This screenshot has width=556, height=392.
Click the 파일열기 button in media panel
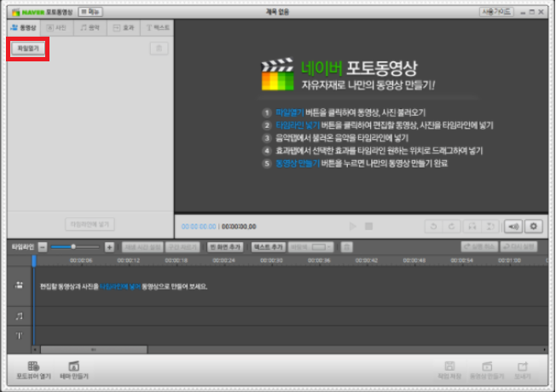click(x=28, y=49)
